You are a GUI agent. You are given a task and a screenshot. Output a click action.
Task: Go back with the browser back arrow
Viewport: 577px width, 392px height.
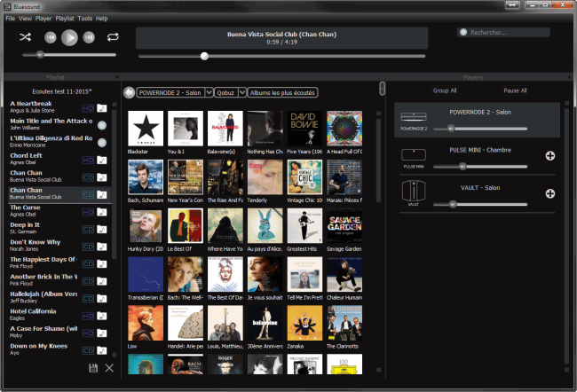(130, 92)
